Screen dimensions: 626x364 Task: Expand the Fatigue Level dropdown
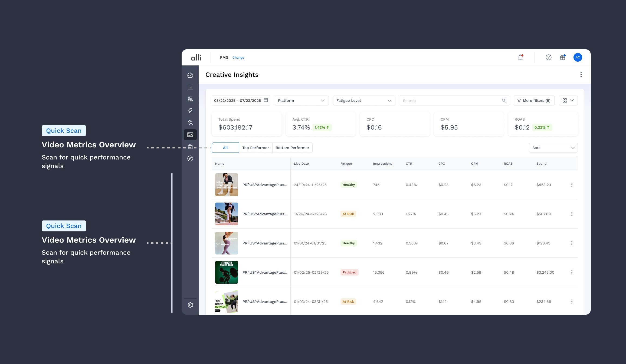364,101
